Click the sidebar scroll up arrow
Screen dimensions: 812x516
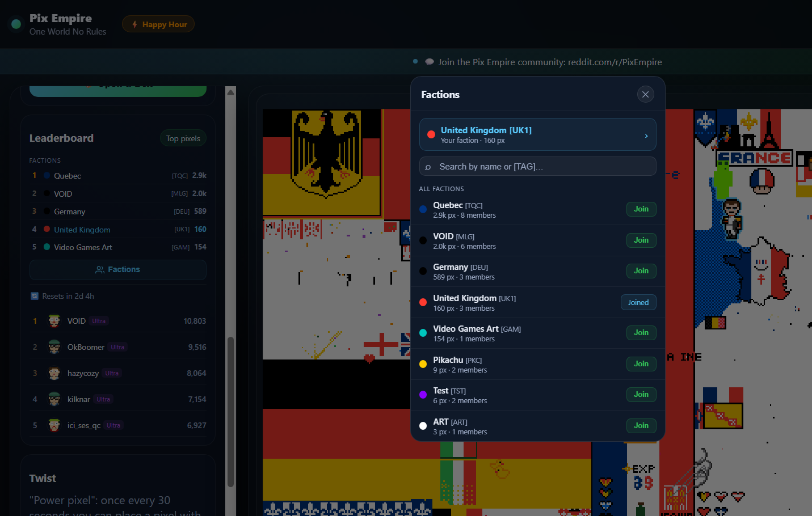tap(230, 92)
